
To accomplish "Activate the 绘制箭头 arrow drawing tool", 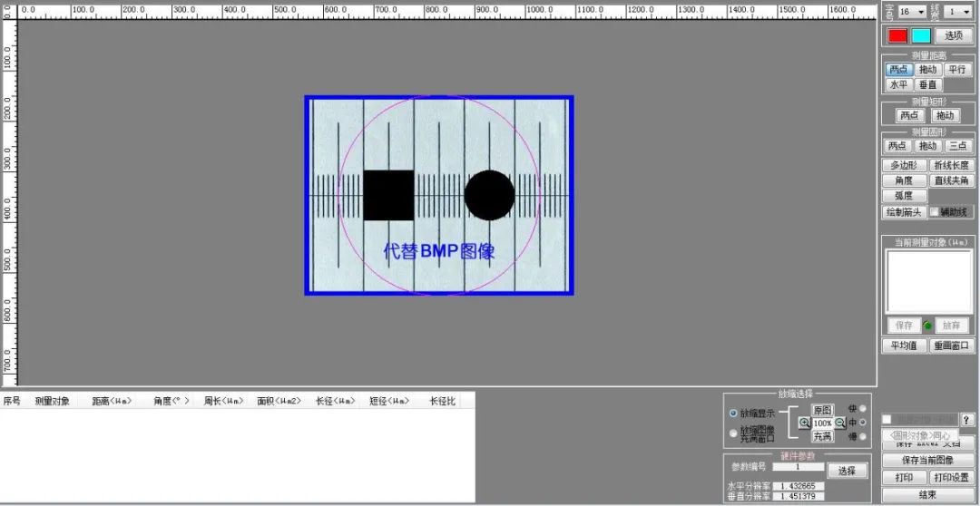I will pyautogui.click(x=904, y=212).
